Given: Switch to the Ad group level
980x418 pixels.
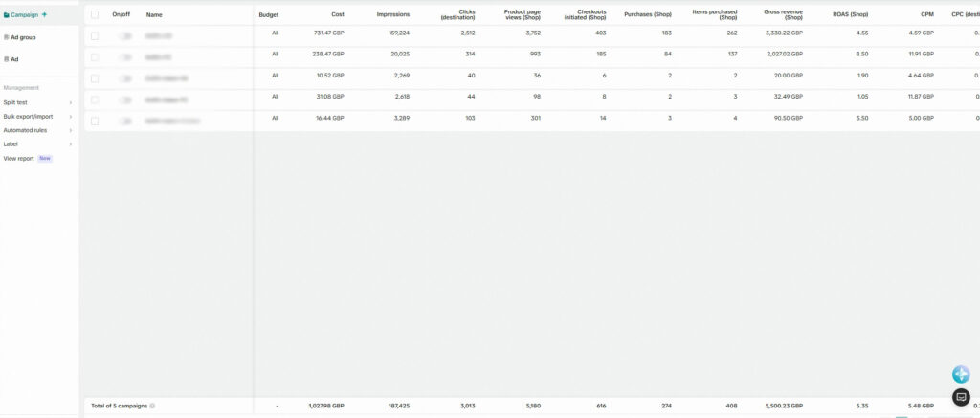Looking at the screenshot, I should (23, 37).
